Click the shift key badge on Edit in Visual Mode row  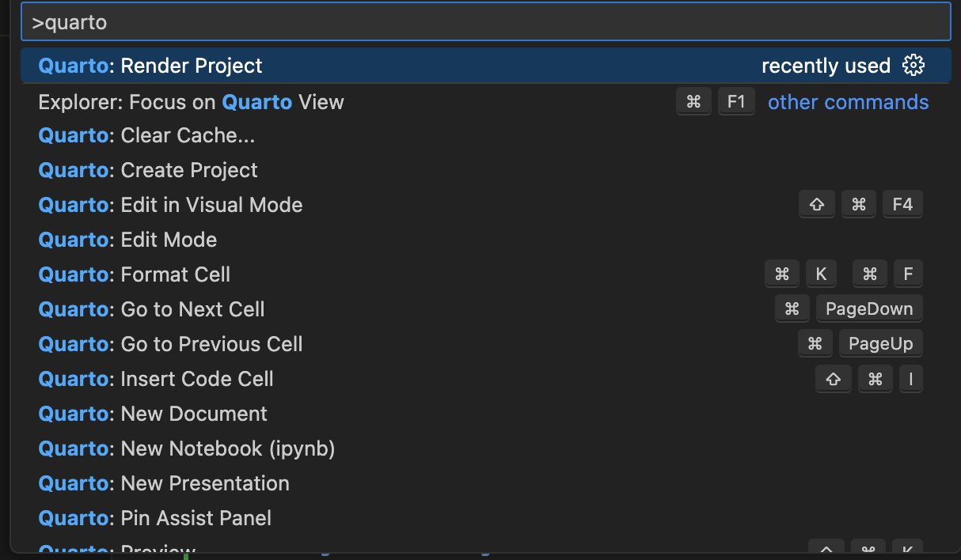click(817, 205)
